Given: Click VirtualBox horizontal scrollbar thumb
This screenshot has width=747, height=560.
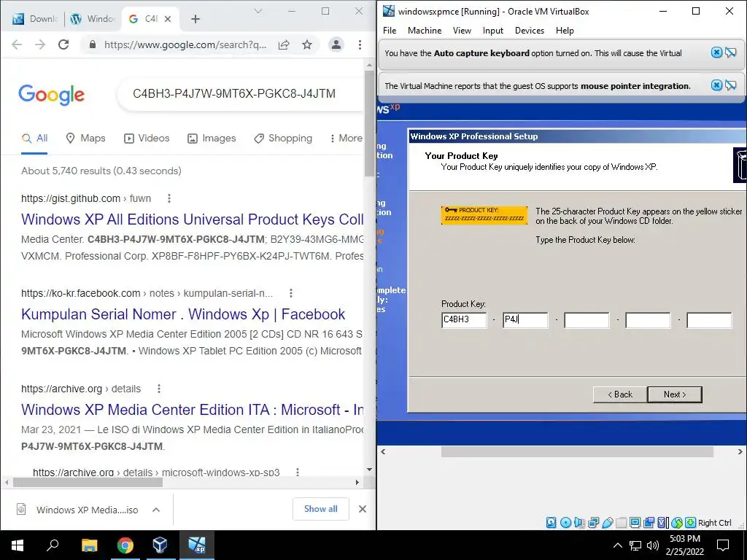Looking at the screenshot, I should (577, 451).
